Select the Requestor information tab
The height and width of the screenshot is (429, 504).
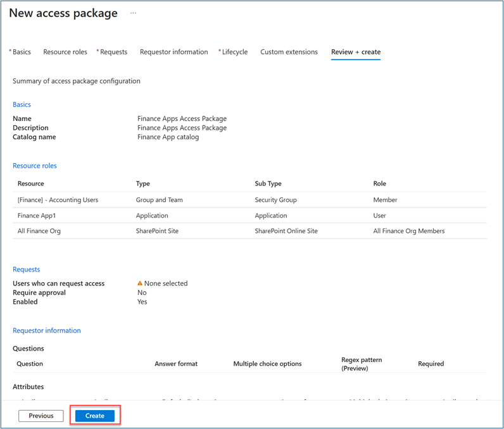tap(174, 52)
